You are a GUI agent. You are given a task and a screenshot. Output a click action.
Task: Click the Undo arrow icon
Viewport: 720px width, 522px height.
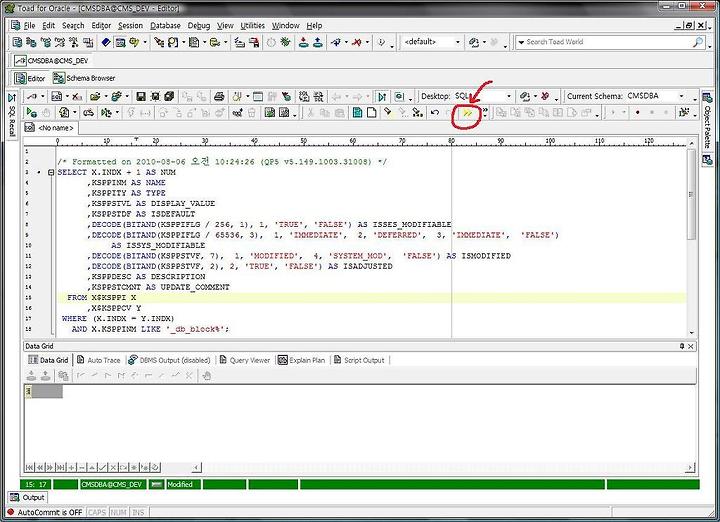(x=435, y=112)
